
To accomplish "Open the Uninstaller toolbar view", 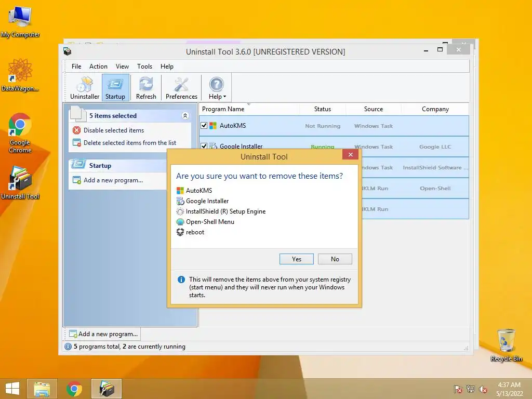I will [x=85, y=88].
